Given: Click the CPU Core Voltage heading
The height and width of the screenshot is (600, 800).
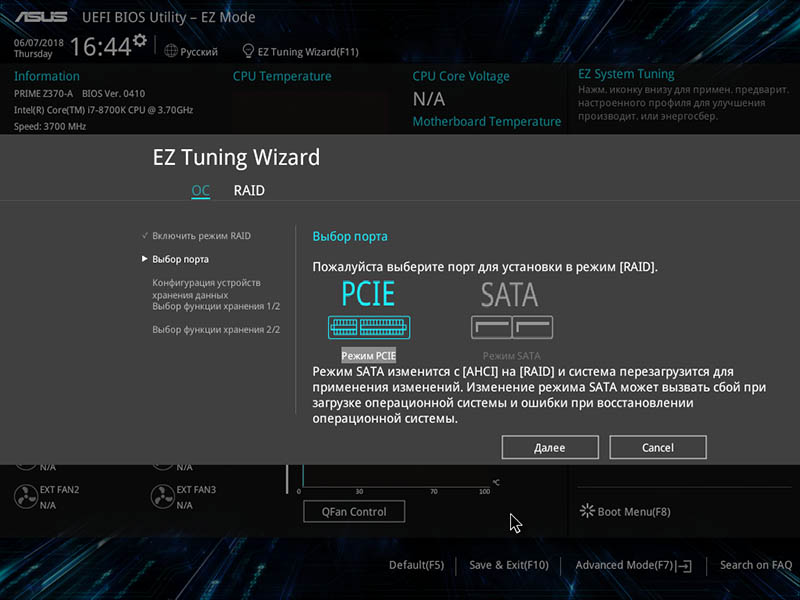Looking at the screenshot, I should 461,76.
